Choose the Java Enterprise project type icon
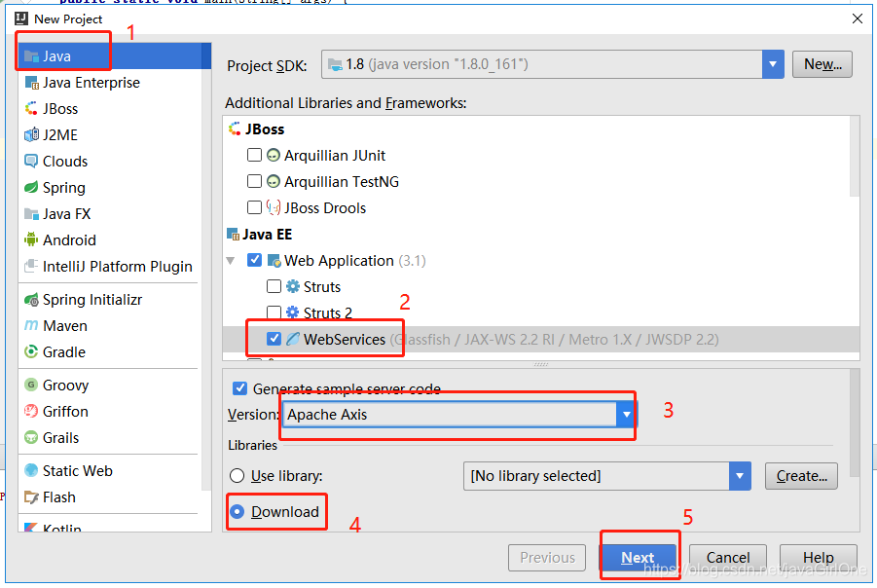Screen dimensions: 877x588 tap(32, 83)
